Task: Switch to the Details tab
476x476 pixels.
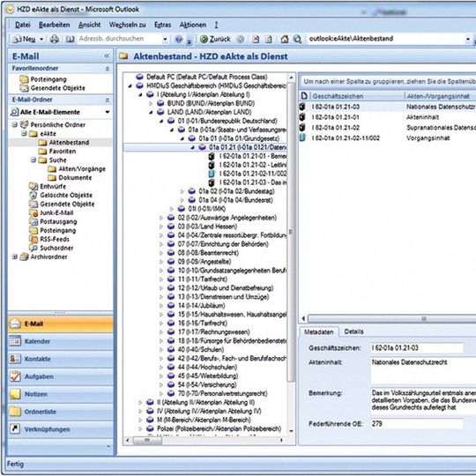Action: tap(353, 331)
